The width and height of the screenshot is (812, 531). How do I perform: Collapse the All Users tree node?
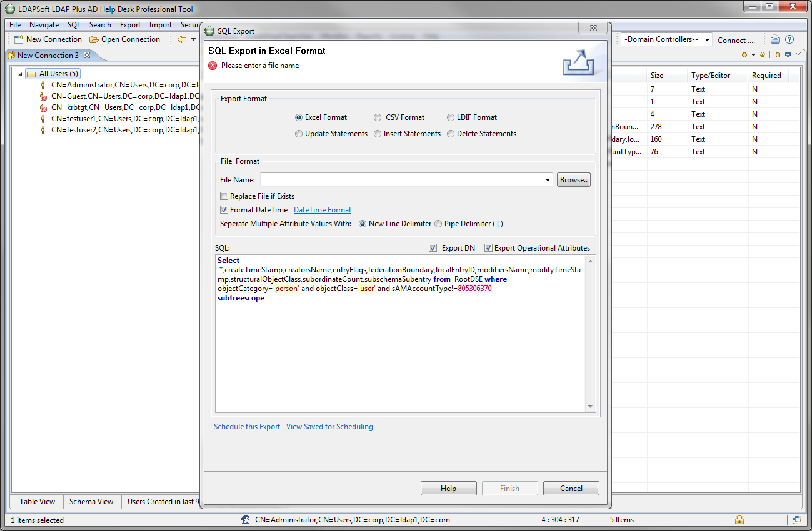[21, 74]
